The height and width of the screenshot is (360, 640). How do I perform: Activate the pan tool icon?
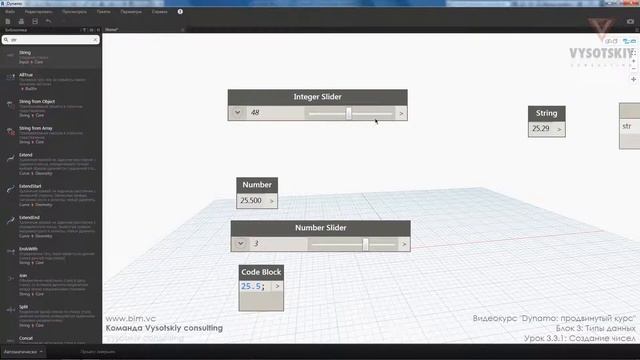[x=633, y=79]
